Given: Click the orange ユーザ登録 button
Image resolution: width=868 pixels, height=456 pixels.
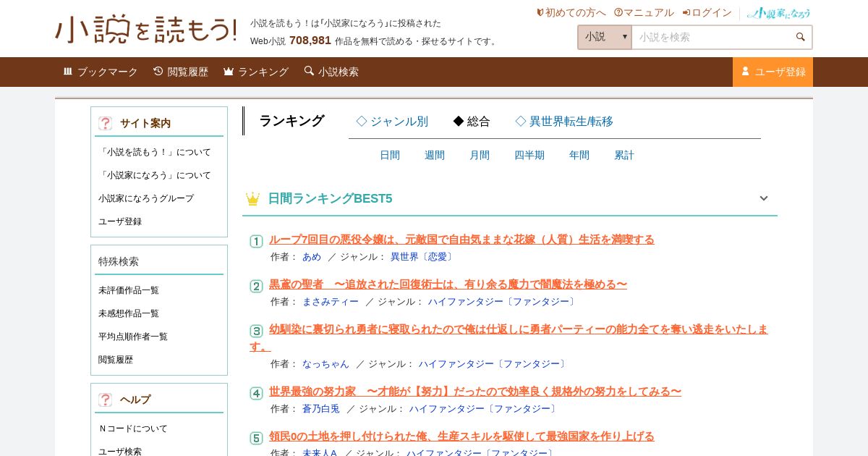Looking at the screenshot, I should [x=773, y=72].
